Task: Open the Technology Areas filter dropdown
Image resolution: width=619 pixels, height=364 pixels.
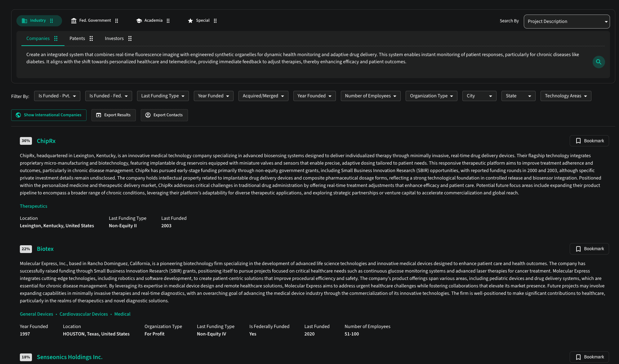Action: (x=565, y=96)
